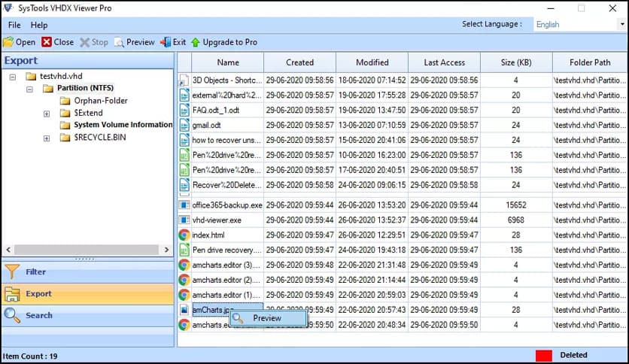Click the file icon of office365-backup.exe
Viewport: 629px width, 364px height.
(x=184, y=205)
